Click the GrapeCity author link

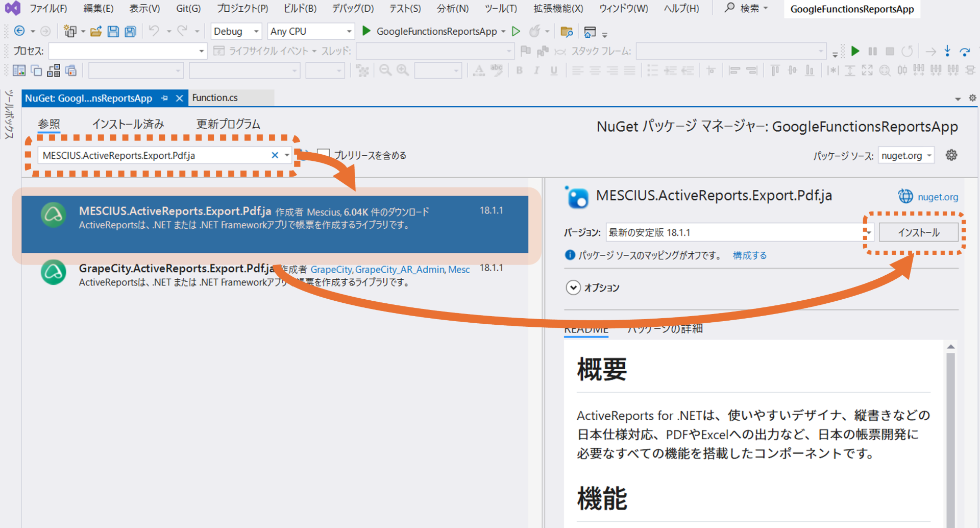pyautogui.click(x=331, y=269)
